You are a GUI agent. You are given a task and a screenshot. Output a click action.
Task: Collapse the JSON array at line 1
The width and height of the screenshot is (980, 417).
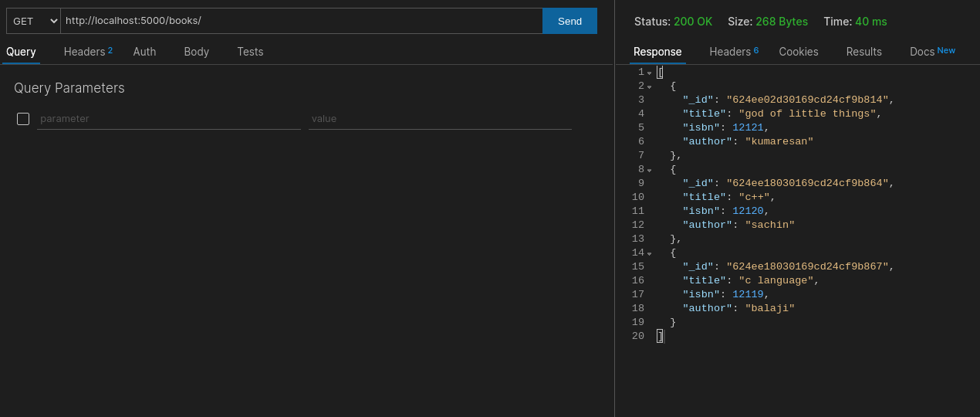[x=650, y=73]
